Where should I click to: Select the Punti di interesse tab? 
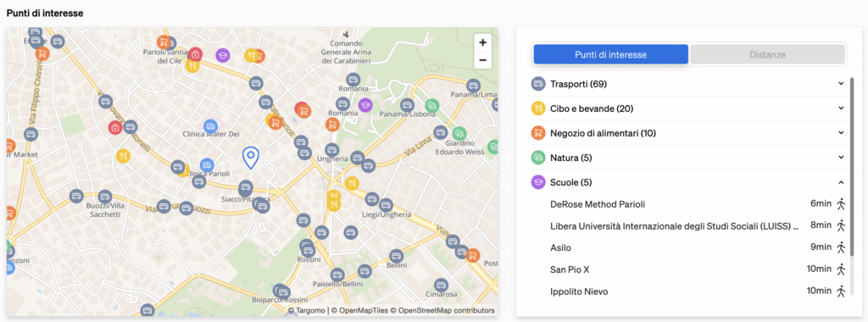[610, 55]
